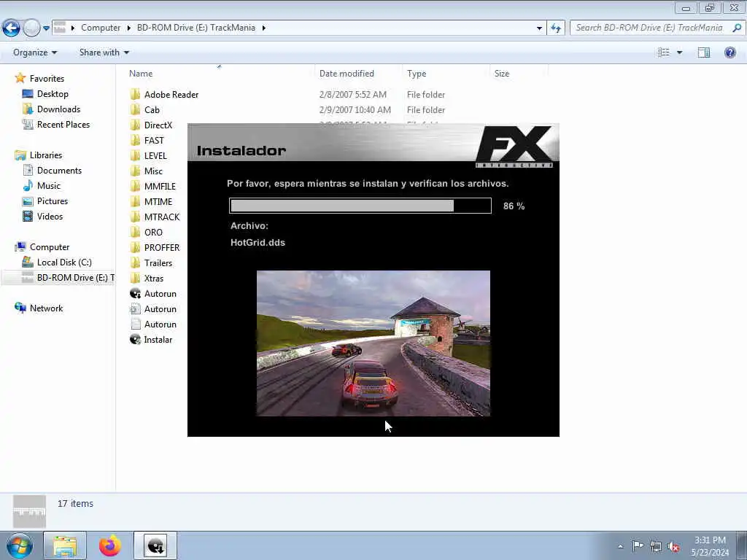Select Computer in the navigation pane
The width and height of the screenshot is (747, 560).
click(x=50, y=247)
